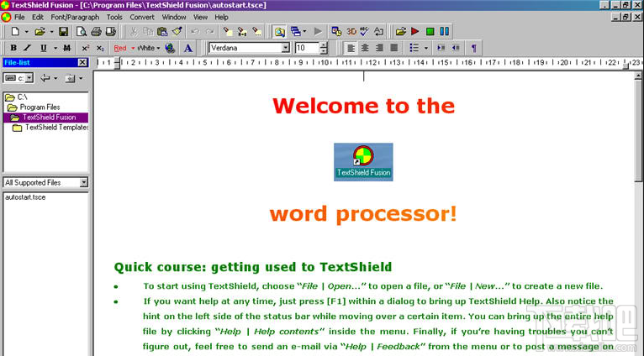Click the Open file folder icon
644x356 pixels.
40,32
